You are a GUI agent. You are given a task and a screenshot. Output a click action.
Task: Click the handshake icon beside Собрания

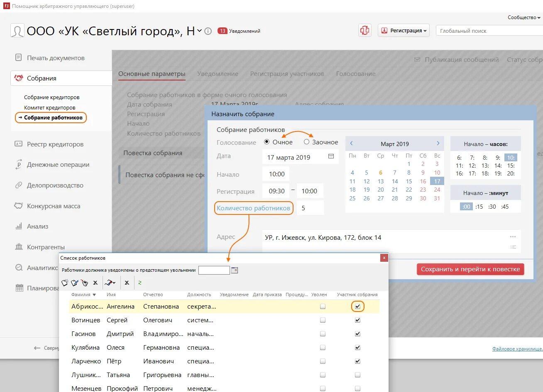[x=18, y=78]
